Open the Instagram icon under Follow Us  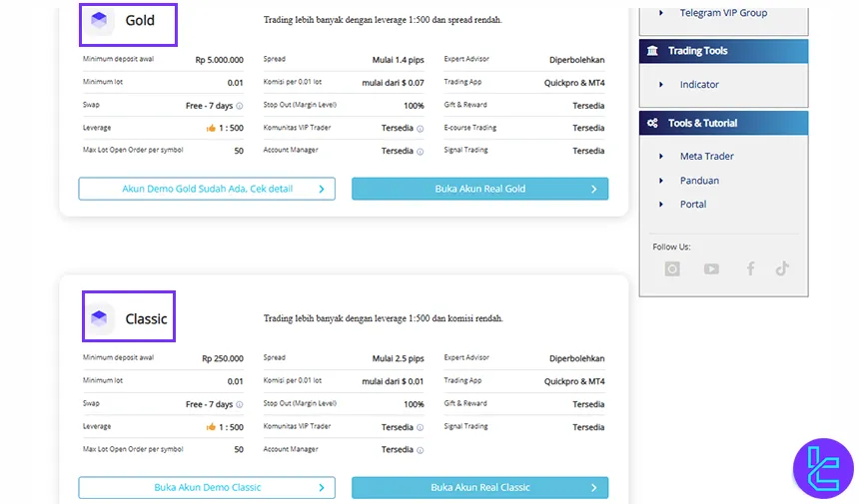coord(672,268)
